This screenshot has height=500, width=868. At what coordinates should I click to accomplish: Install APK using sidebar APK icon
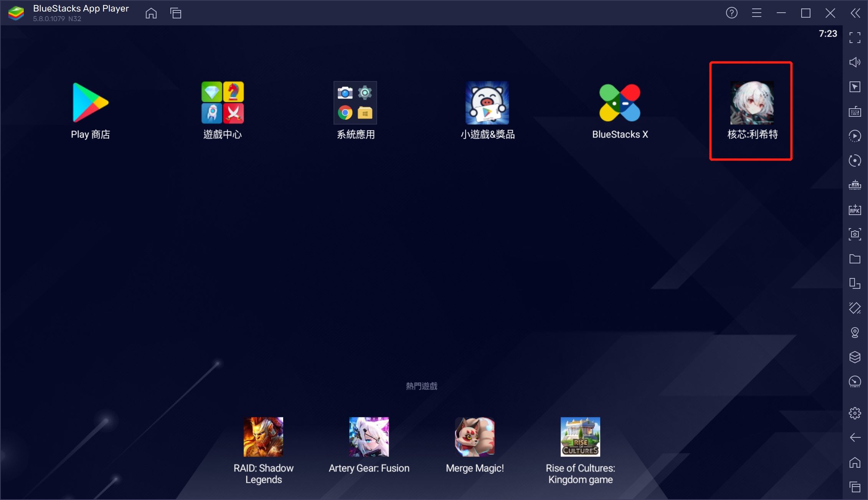pyautogui.click(x=855, y=210)
